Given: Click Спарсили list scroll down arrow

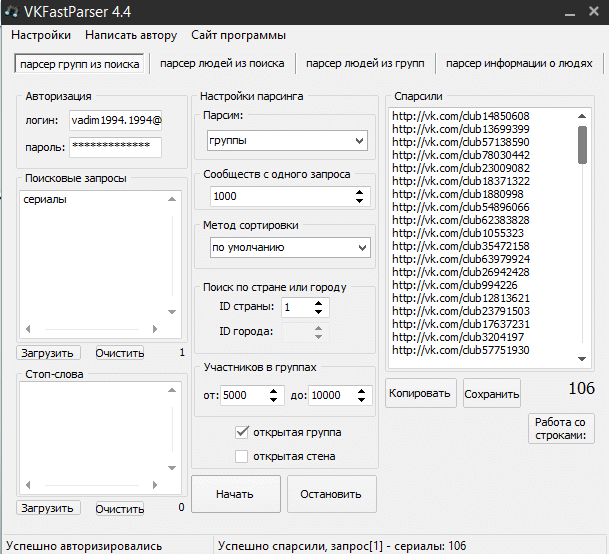Looking at the screenshot, I should click(582, 359).
